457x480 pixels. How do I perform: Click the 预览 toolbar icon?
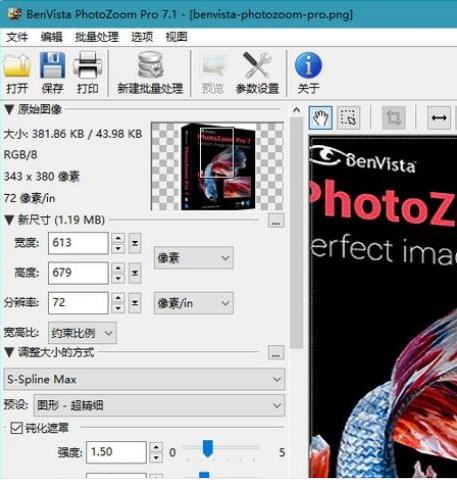(213, 73)
